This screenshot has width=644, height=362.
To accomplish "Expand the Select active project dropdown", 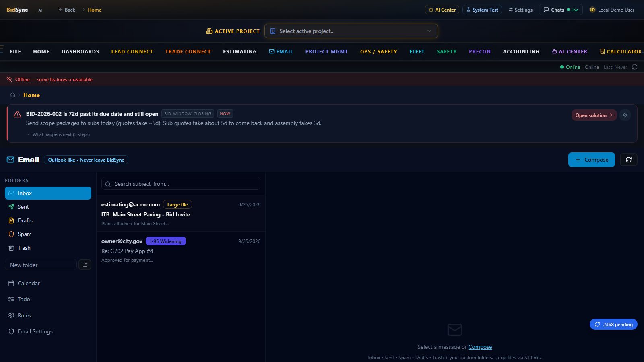I will 351,31.
